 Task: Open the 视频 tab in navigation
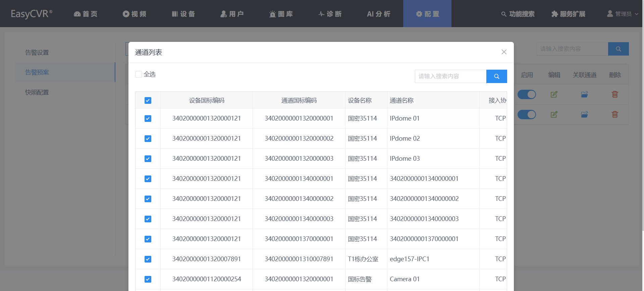tap(135, 14)
